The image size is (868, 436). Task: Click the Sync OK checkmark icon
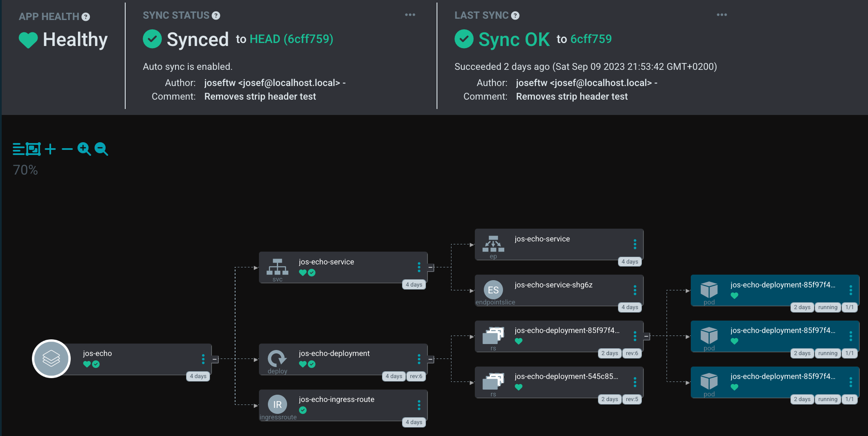[x=464, y=39]
